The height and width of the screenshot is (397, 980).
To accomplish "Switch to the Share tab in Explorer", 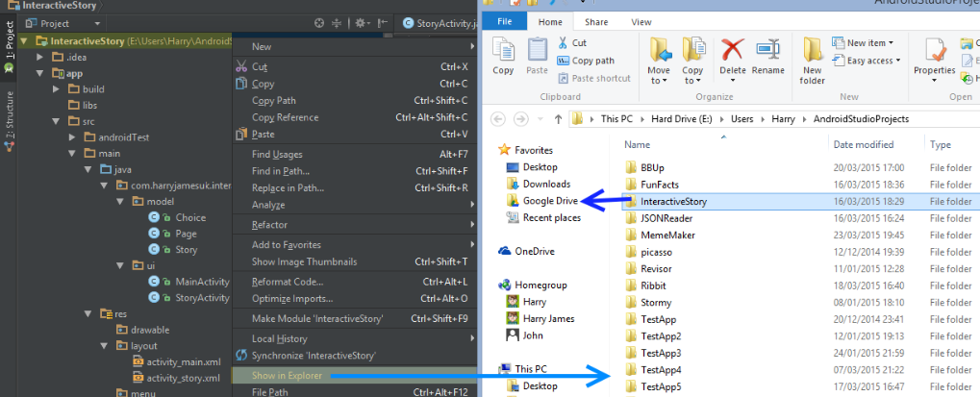I will 596,22.
